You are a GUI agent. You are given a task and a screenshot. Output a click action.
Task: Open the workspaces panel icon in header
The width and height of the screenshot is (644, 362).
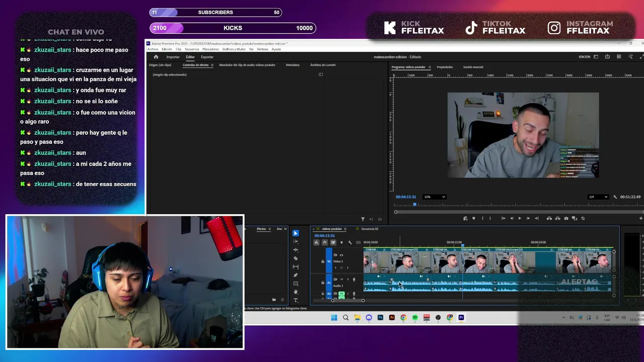point(596,57)
